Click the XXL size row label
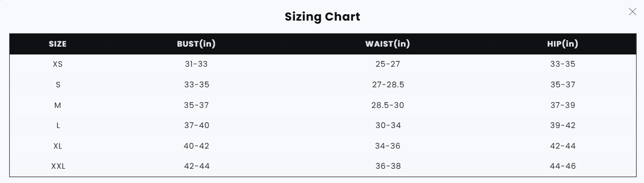Screen dimensions: 644x183 click(x=58, y=166)
